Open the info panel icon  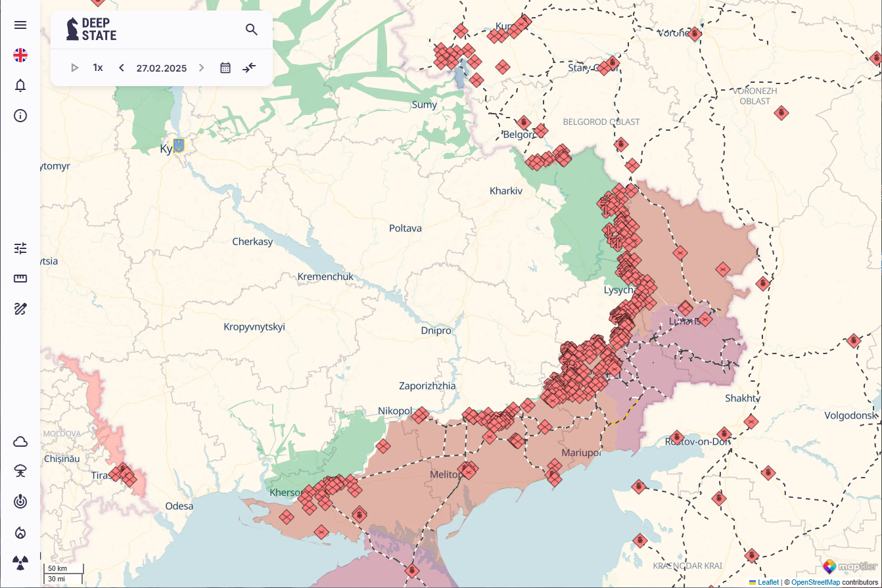tap(20, 116)
